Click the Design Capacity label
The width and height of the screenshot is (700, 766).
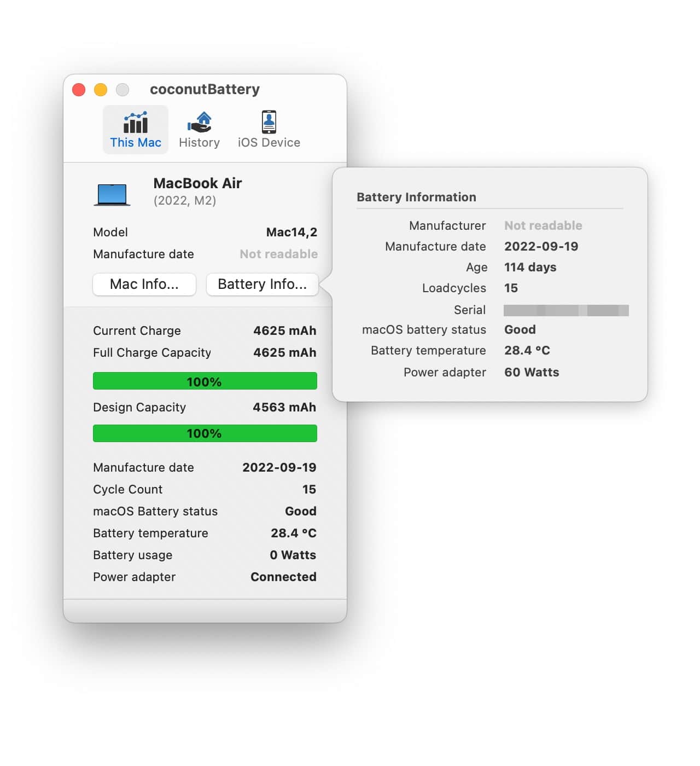(x=139, y=407)
